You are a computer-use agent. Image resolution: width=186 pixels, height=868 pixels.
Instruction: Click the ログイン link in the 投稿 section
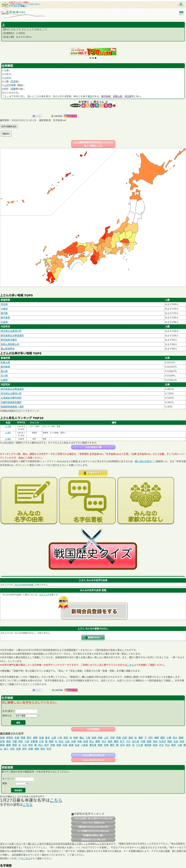pyautogui.click(x=43, y=595)
